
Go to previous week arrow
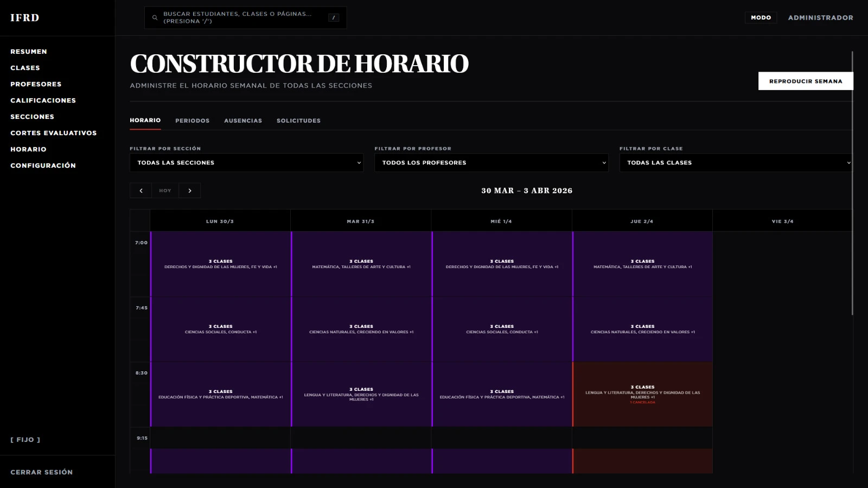(x=141, y=191)
